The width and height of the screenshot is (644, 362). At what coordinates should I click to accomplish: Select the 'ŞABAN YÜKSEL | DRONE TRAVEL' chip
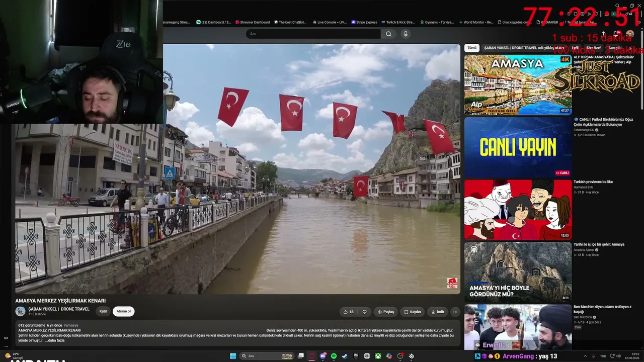pos(524,48)
